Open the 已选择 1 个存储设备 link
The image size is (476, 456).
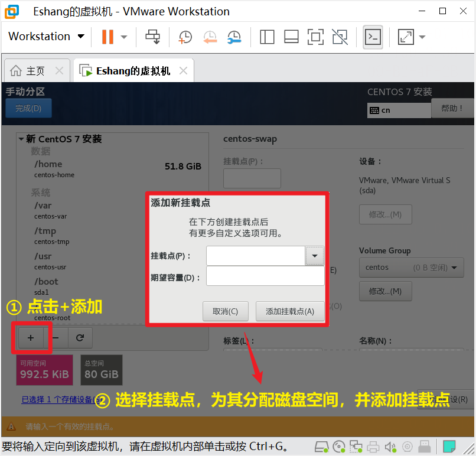pos(61,399)
